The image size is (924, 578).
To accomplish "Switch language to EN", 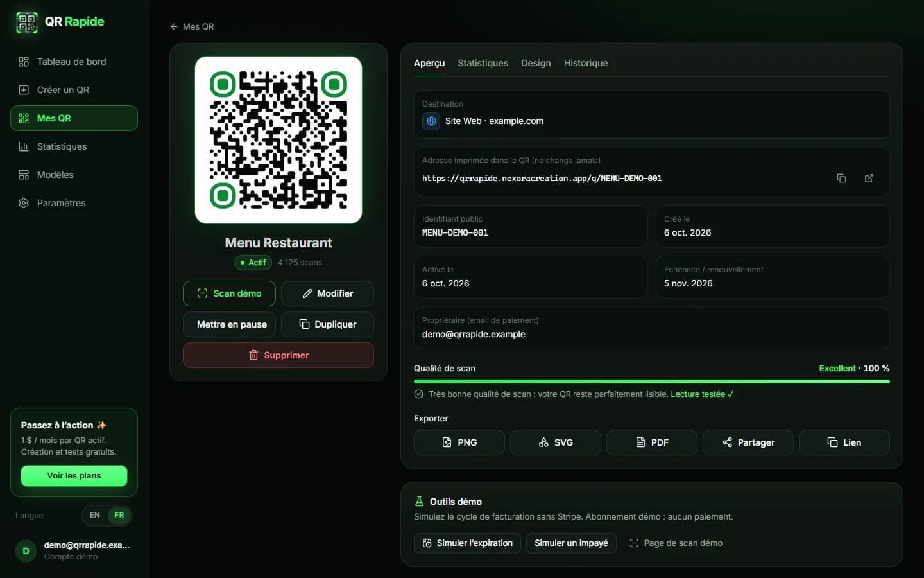I will coord(94,515).
